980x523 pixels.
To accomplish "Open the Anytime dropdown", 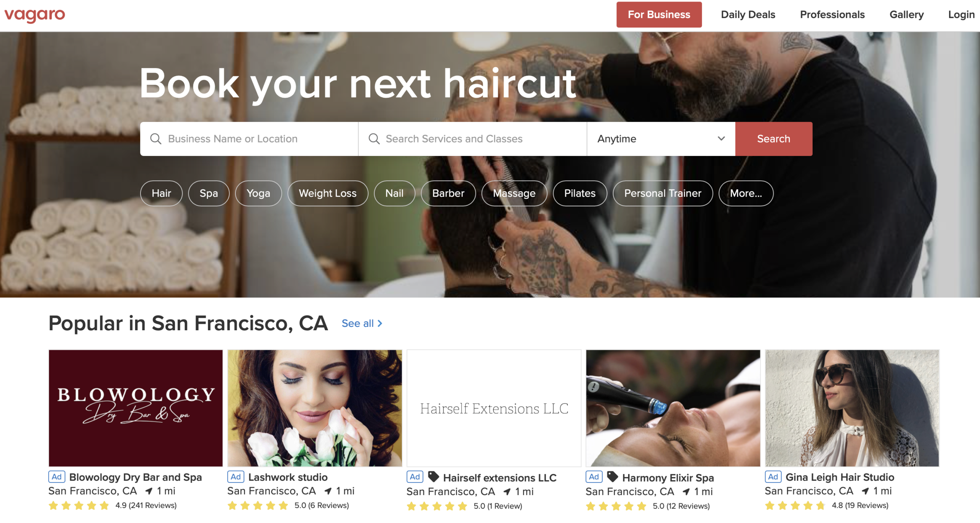I will tap(661, 139).
